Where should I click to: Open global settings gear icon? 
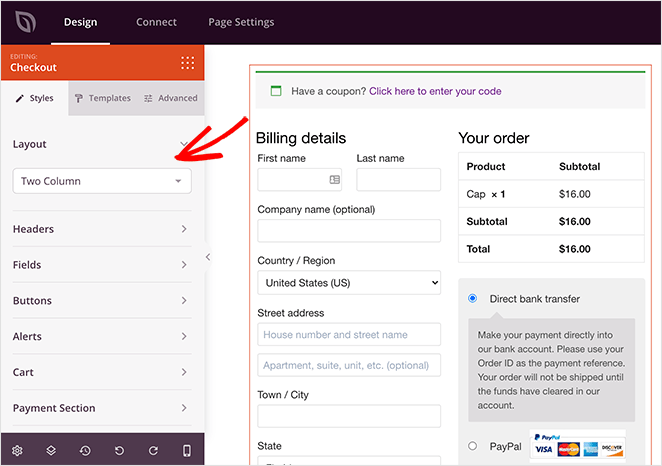pyautogui.click(x=17, y=451)
